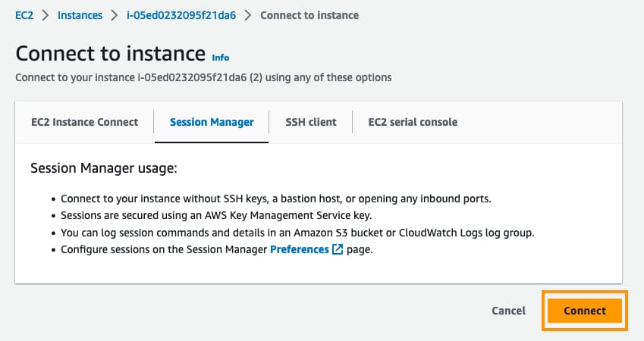Click the external link icon after Preferences
Image resolution: width=644 pixels, height=341 pixels.
click(338, 249)
